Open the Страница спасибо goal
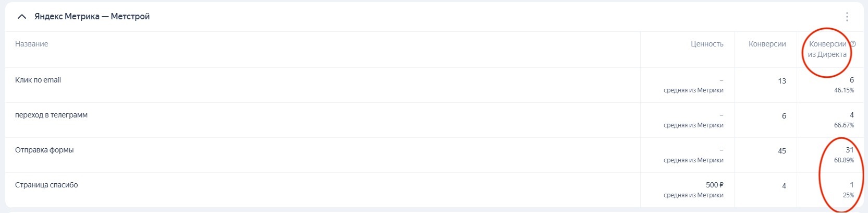This screenshot has height=213, width=868. [46, 185]
